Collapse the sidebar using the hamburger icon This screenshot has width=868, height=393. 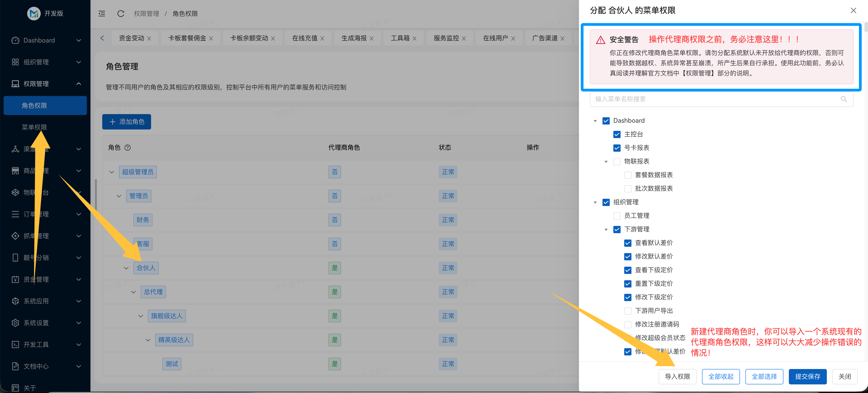click(101, 14)
